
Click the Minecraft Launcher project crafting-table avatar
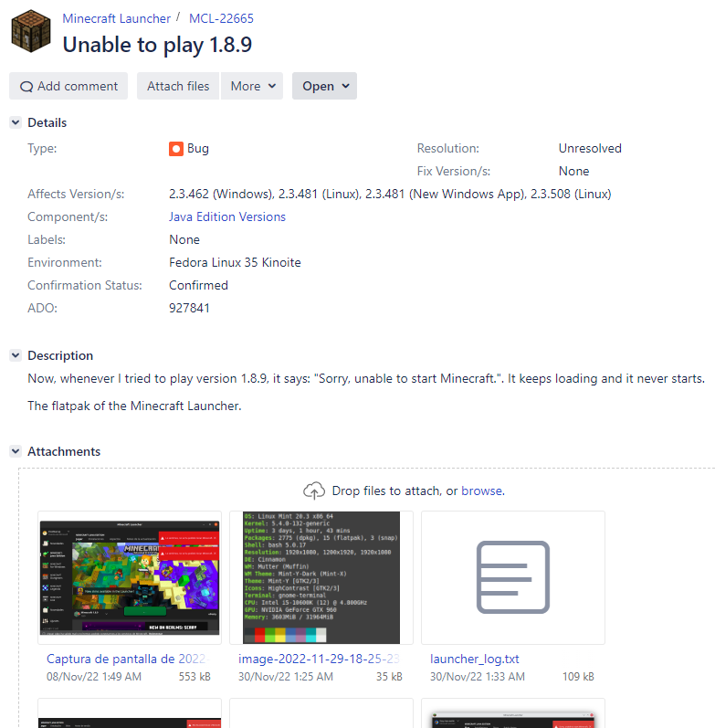pyautogui.click(x=31, y=31)
